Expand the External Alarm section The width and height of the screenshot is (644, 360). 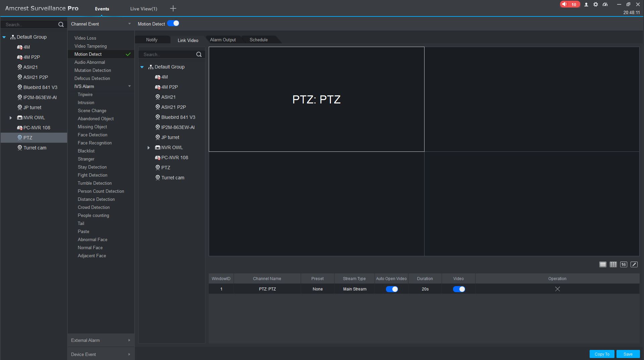tap(129, 340)
